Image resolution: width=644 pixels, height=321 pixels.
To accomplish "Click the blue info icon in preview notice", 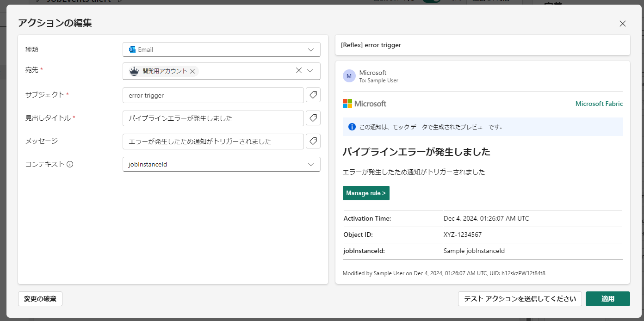I will coord(352,126).
